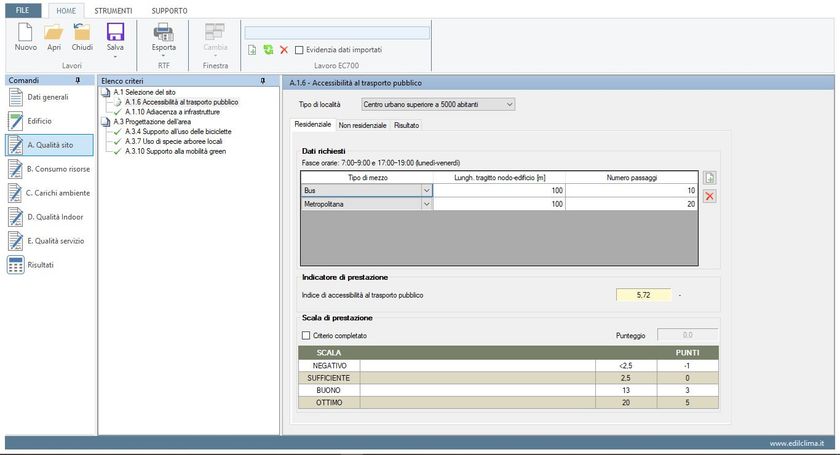The width and height of the screenshot is (840, 455).
Task: Click the www.edilclima.it link
Action: pyautogui.click(x=797, y=443)
